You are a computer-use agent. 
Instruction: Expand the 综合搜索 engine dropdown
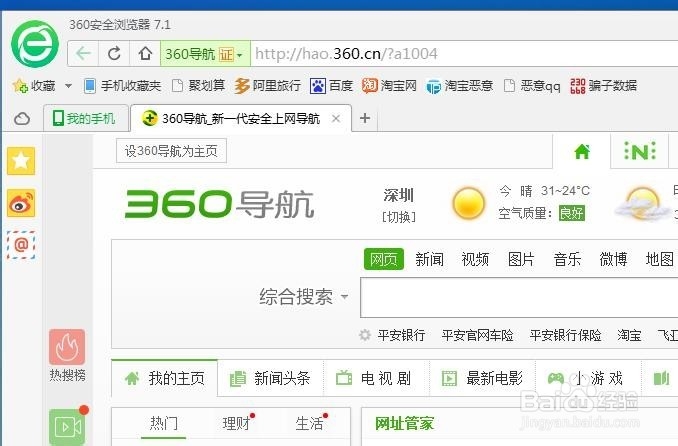click(x=304, y=297)
